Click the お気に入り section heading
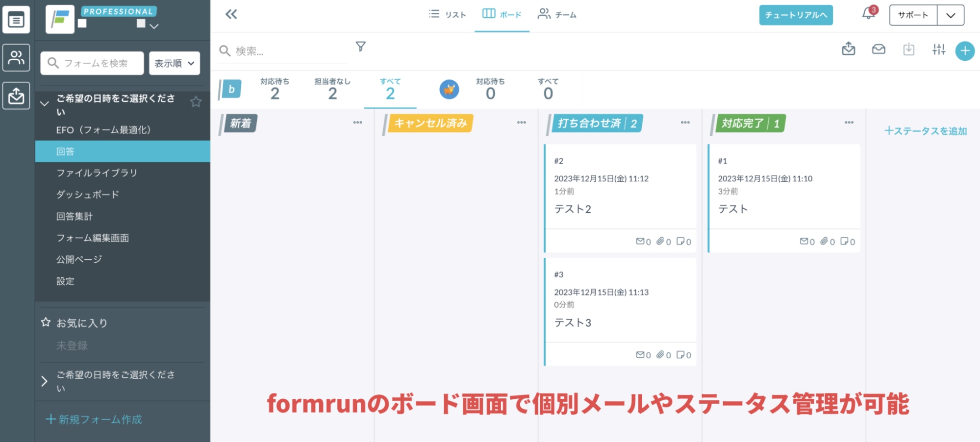This screenshot has height=442, width=980. pyautogui.click(x=82, y=323)
